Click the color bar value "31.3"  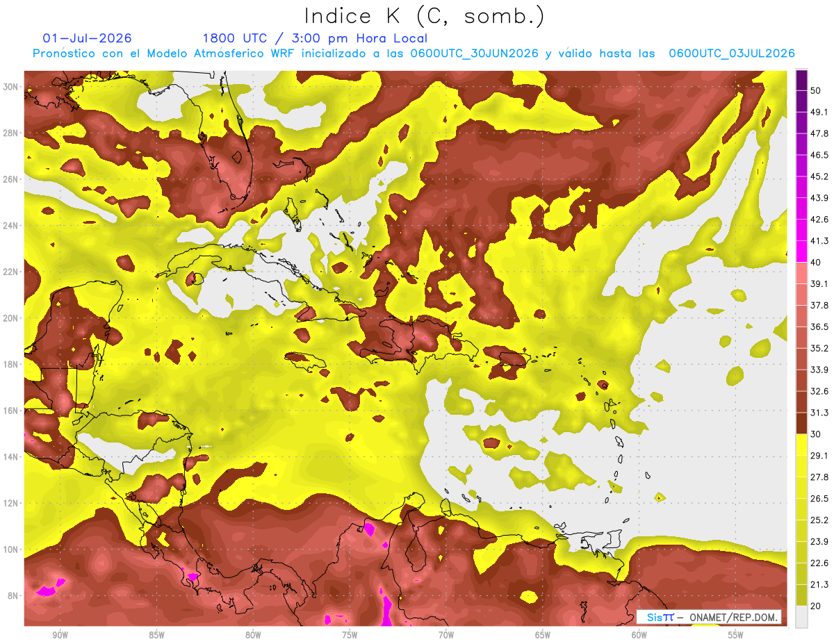pyautogui.click(x=820, y=413)
